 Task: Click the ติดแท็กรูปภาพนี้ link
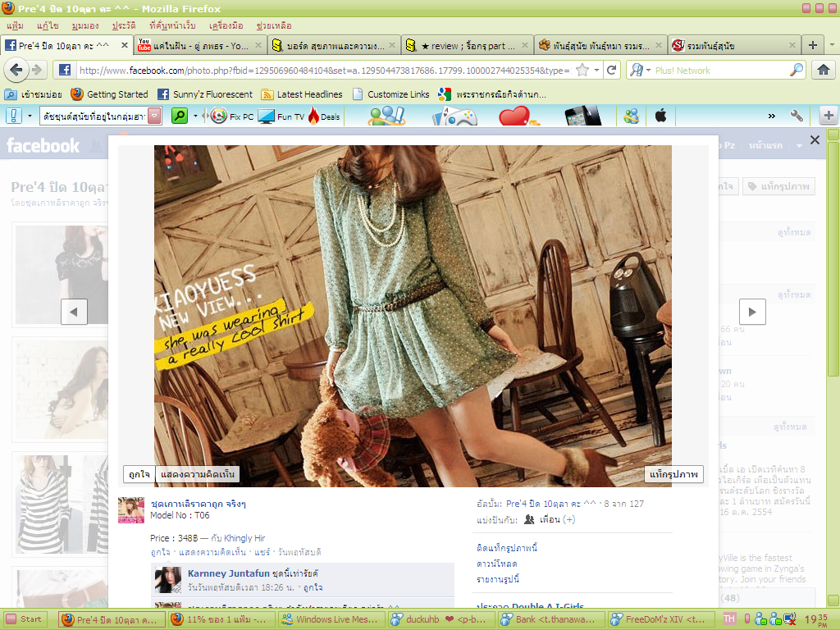[x=507, y=547]
